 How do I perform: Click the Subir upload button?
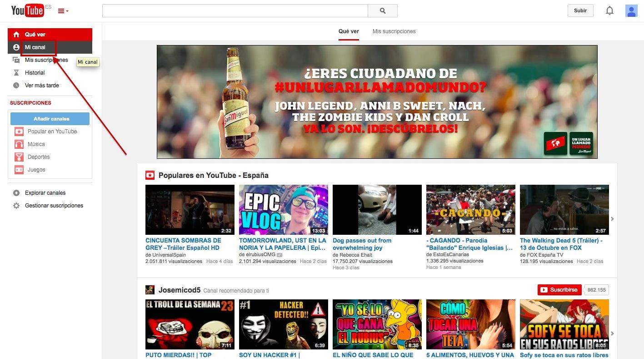580,10
